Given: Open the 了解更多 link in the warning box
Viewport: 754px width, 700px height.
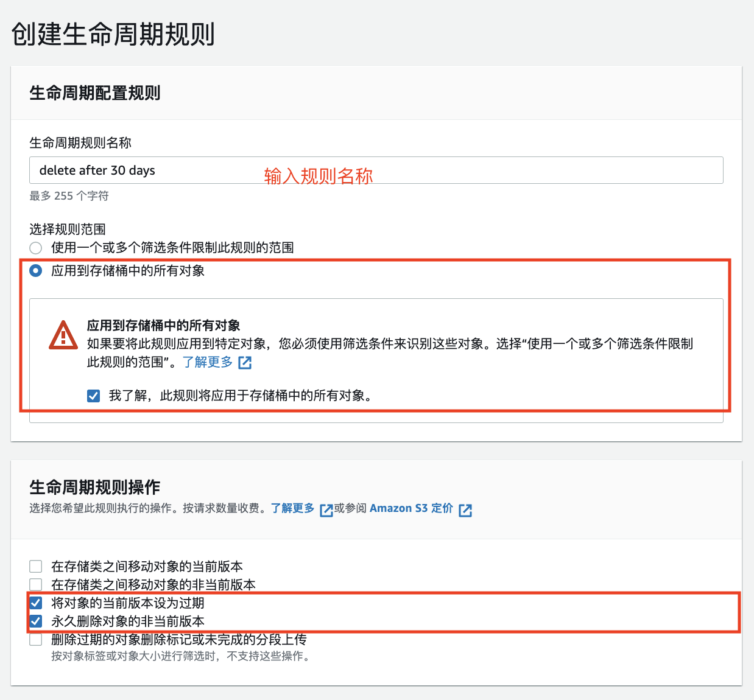Looking at the screenshot, I should 208,362.
